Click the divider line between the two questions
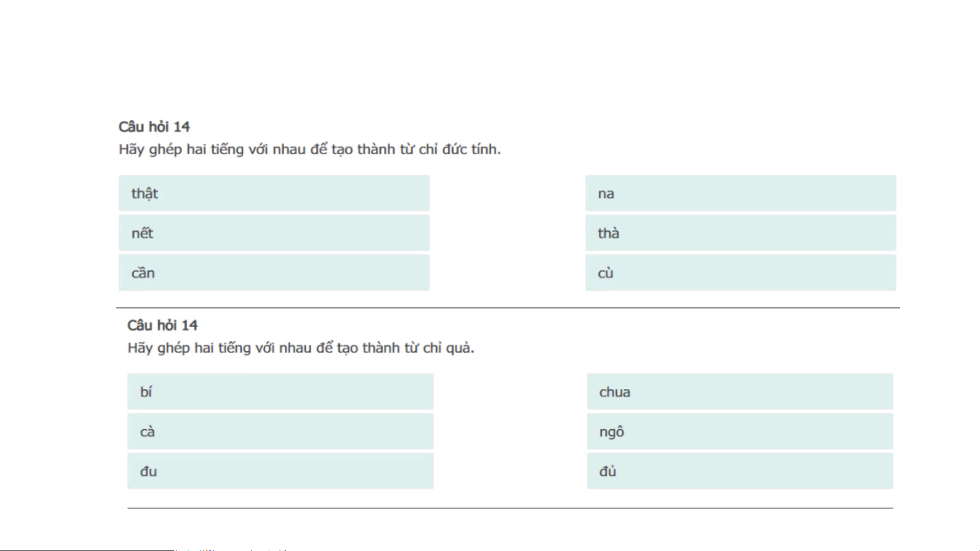Screen dimensions: 980x551 [508, 307]
